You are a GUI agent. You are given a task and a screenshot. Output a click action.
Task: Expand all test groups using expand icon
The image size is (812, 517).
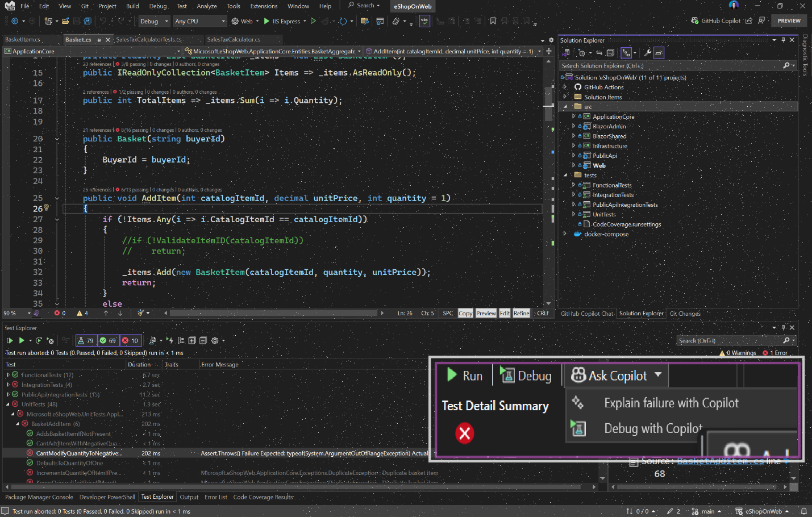click(192, 340)
